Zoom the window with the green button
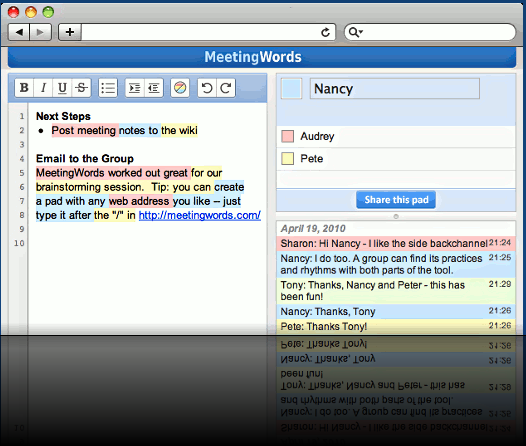Screen dimensions: 526x446 48,12
